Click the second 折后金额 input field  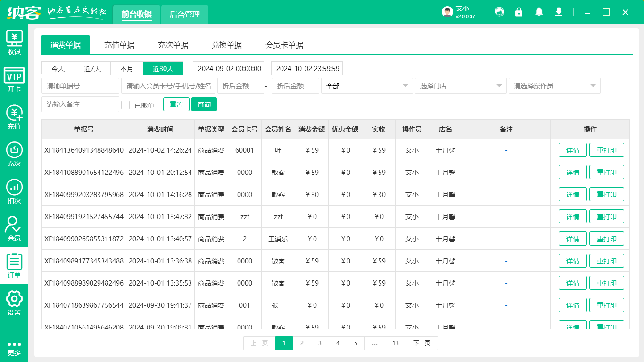tap(296, 86)
